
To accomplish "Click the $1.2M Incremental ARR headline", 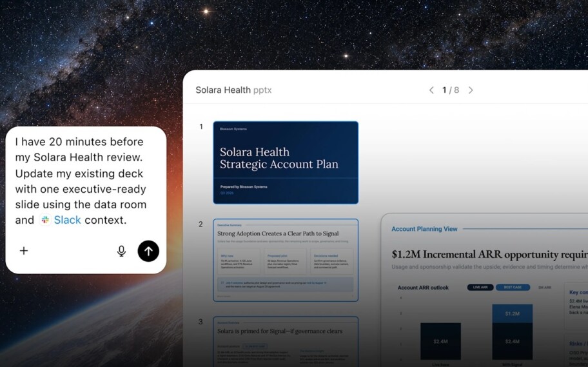I will point(489,254).
